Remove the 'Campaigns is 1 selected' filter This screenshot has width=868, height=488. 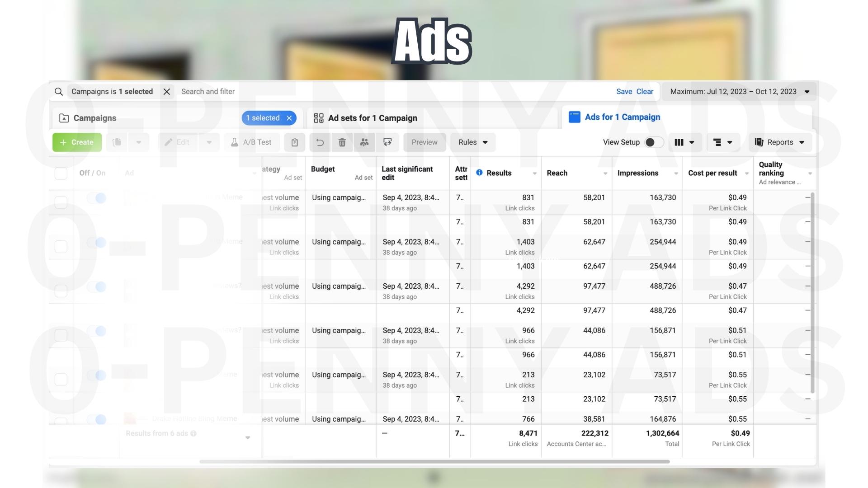167,92
